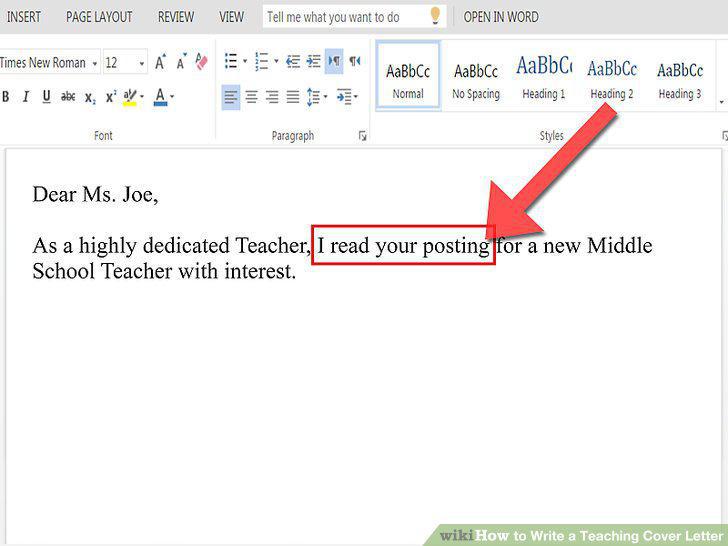
Task: Toggle Subscript formatting
Action: (x=90, y=98)
